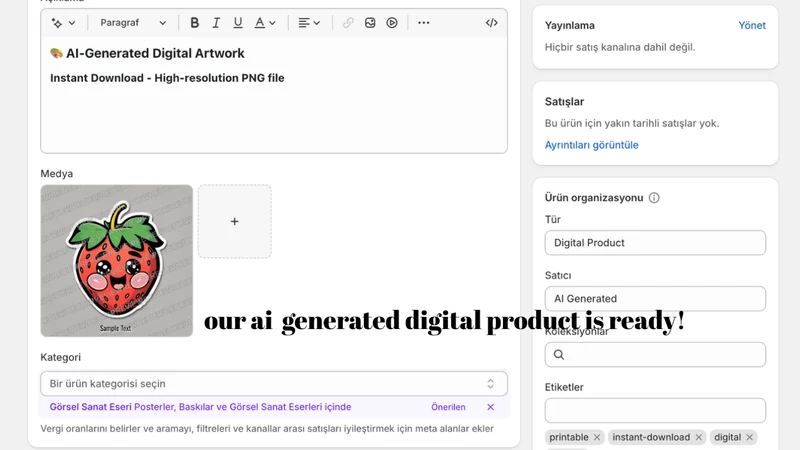The image size is (800, 450).
Task: Open Ayrıntıları görüntüle link
Action: click(x=591, y=145)
